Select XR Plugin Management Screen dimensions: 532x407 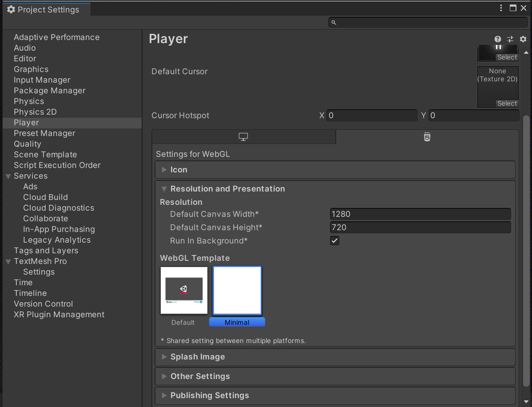[59, 315]
